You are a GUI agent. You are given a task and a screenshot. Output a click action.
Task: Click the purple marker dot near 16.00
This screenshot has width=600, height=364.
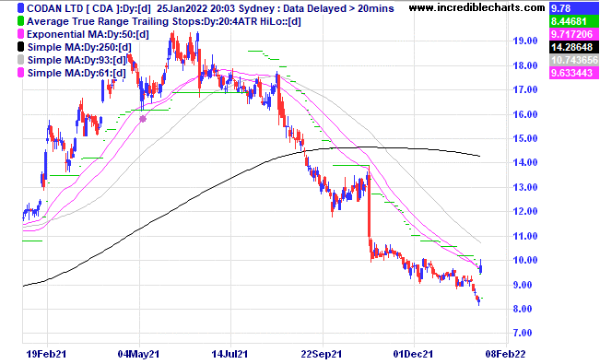(143, 119)
